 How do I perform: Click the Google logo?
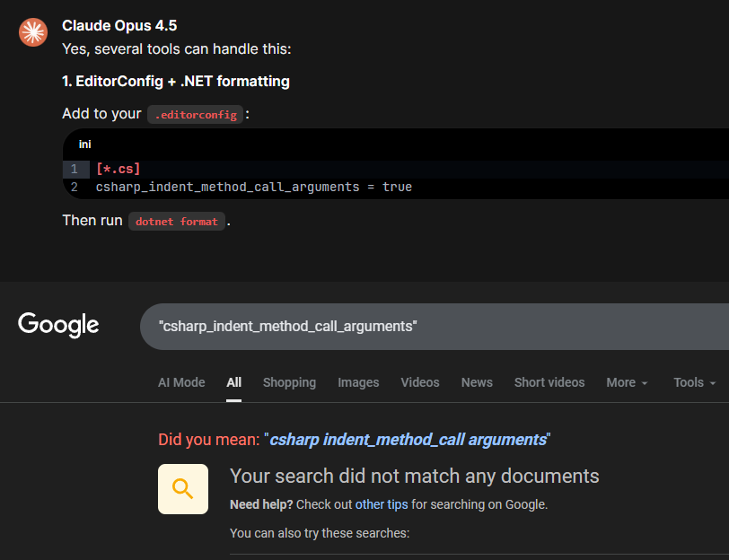[58, 325]
